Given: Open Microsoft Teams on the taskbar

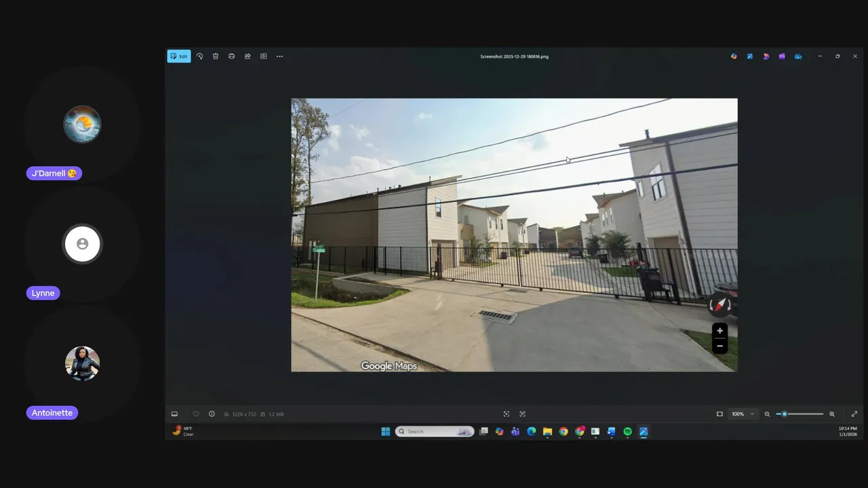Looking at the screenshot, I should (515, 432).
